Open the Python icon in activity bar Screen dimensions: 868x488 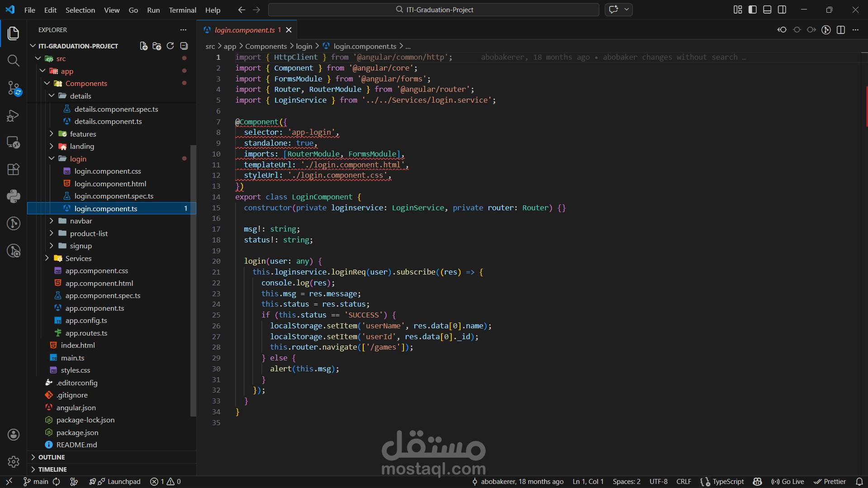(x=14, y=196)
